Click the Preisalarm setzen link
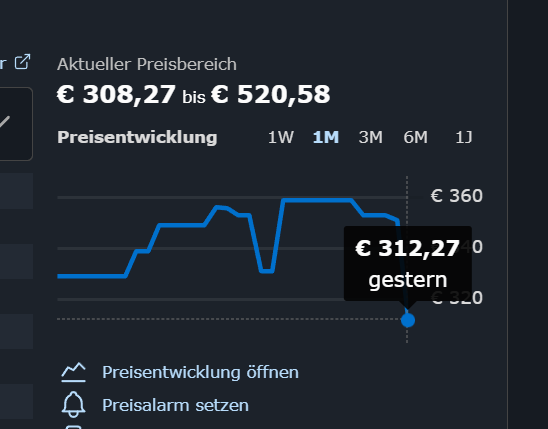548x429 pixels. 175,405
